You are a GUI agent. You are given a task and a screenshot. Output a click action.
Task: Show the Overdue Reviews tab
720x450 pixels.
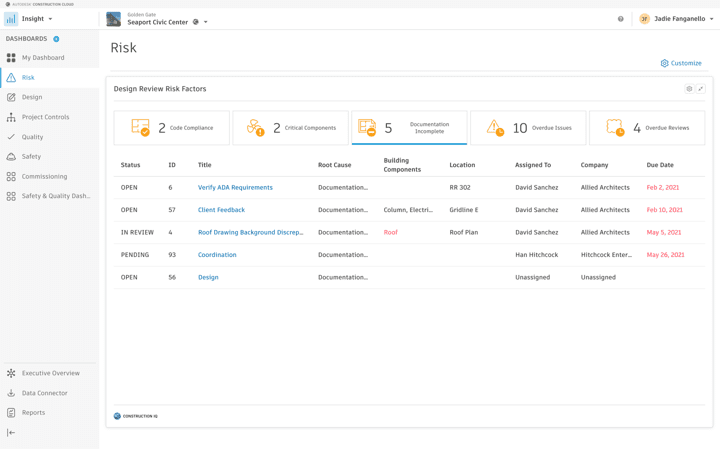coord(647,128)
